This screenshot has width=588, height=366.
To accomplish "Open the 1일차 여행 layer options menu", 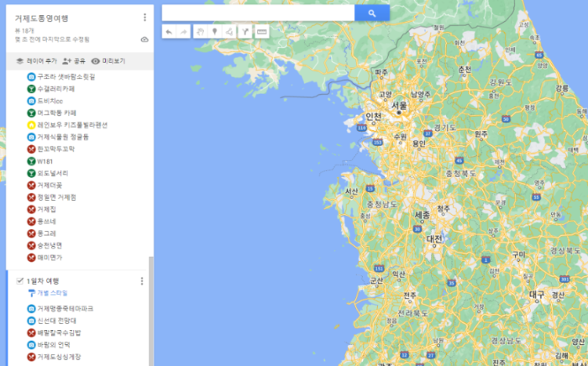I will (142, 281).
